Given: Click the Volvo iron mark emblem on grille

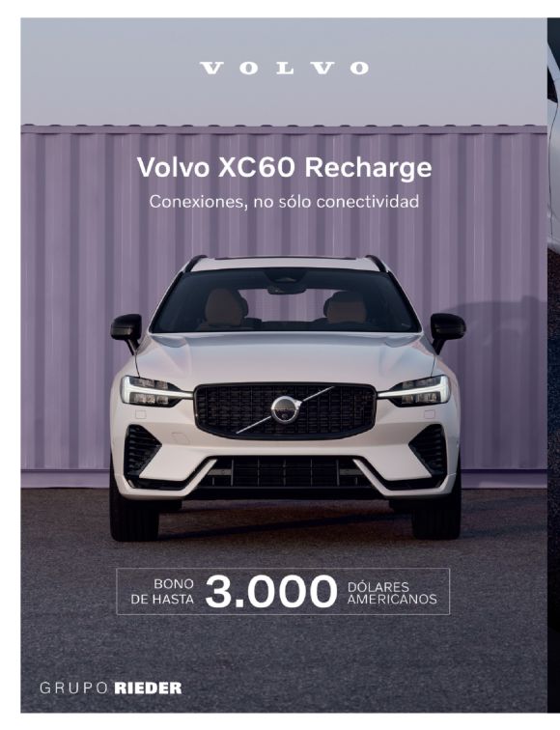Looking at the screenshot, I should [x=285, y=410].
